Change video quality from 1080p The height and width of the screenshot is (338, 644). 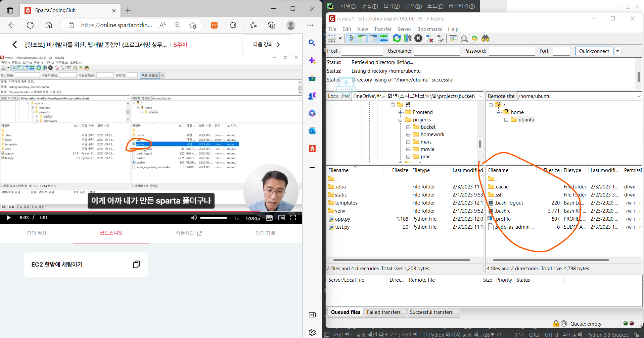click(252, 219)
